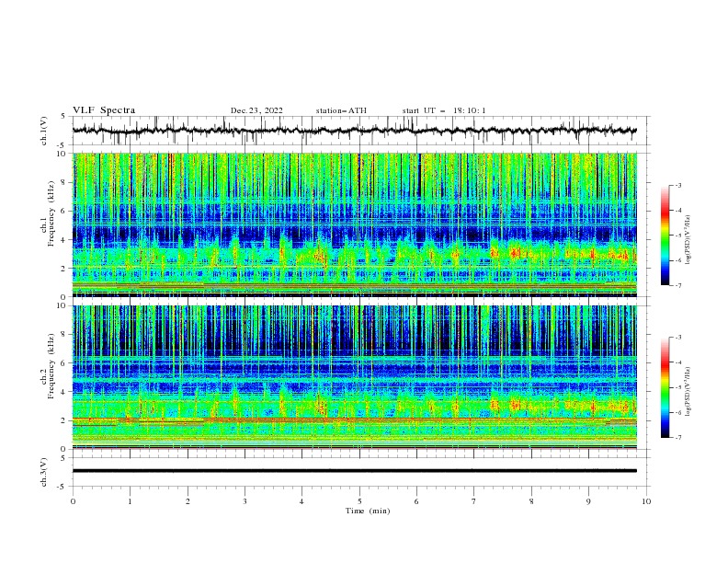Click time axis tick label "7"
The height and width of the screenshot is (563, 728).
point(474,501)
